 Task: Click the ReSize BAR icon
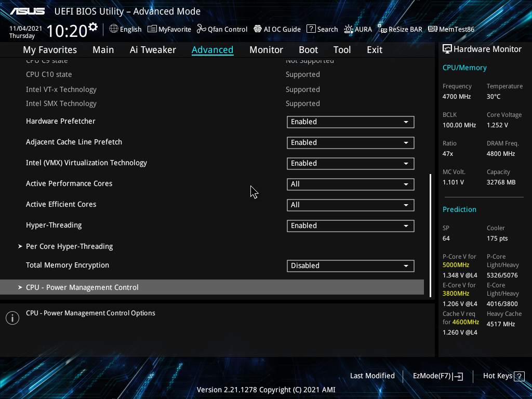pyautogui.click(x=382, y=29)
